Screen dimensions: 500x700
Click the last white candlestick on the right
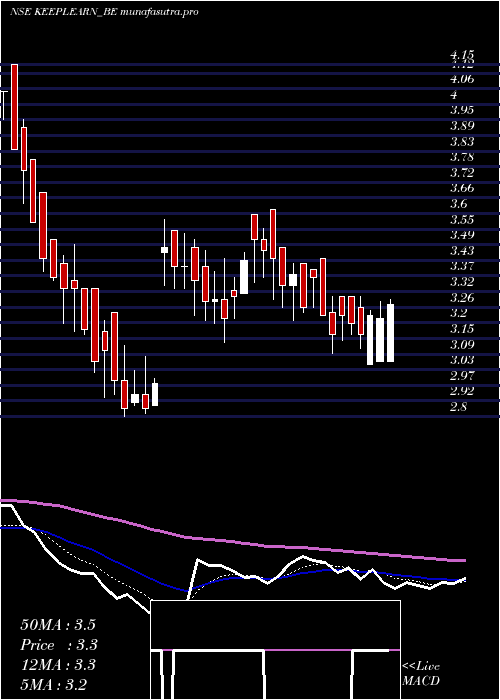click(391, 333)
